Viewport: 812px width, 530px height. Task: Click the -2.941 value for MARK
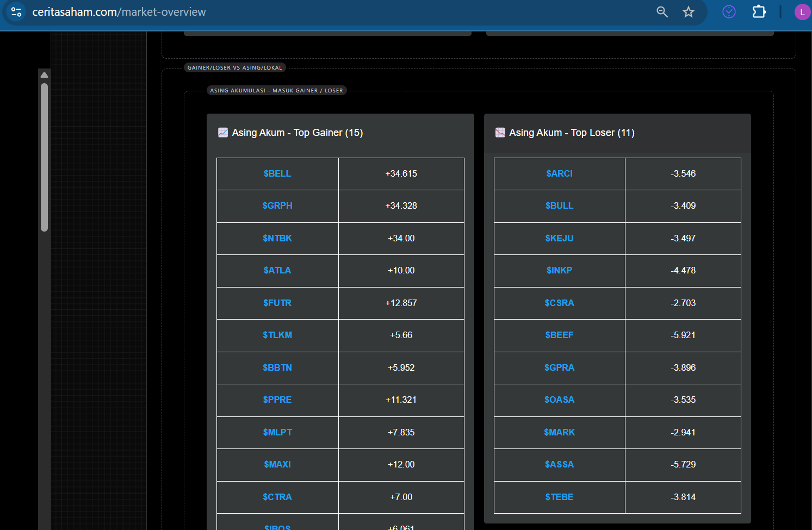tap(683, 433)
